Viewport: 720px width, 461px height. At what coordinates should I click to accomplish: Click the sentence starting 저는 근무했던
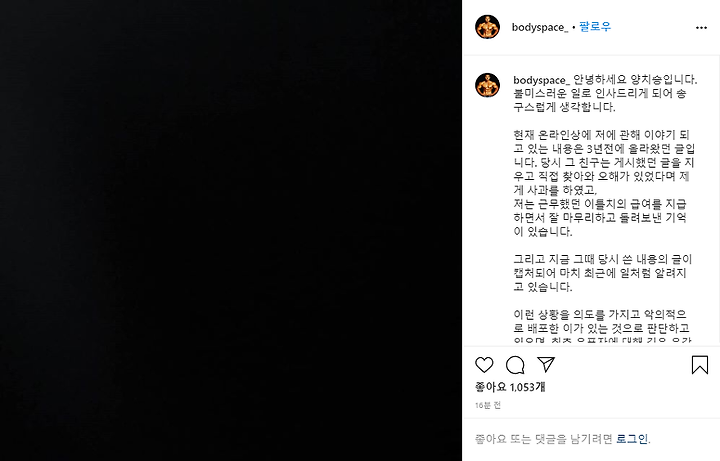pos(601,218)
